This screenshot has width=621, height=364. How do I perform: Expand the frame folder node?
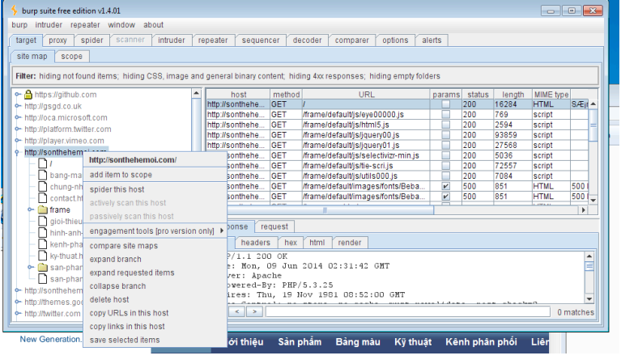coord(31,210)
